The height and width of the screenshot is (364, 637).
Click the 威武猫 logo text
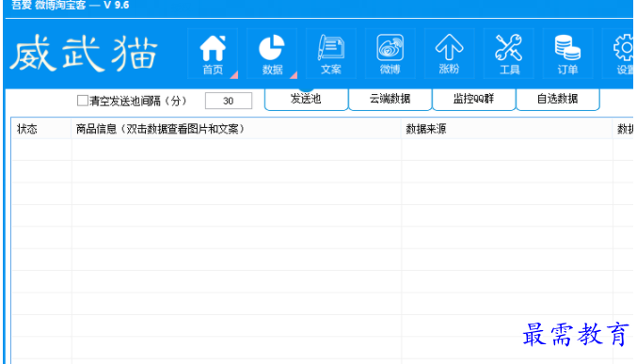pyautogui.click(x=84, y=54)
